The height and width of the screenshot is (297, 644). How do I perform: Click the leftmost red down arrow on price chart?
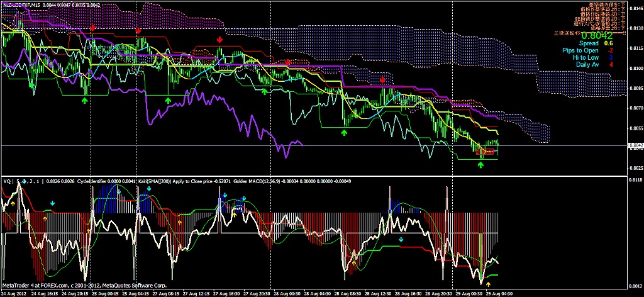click(92, 29)
